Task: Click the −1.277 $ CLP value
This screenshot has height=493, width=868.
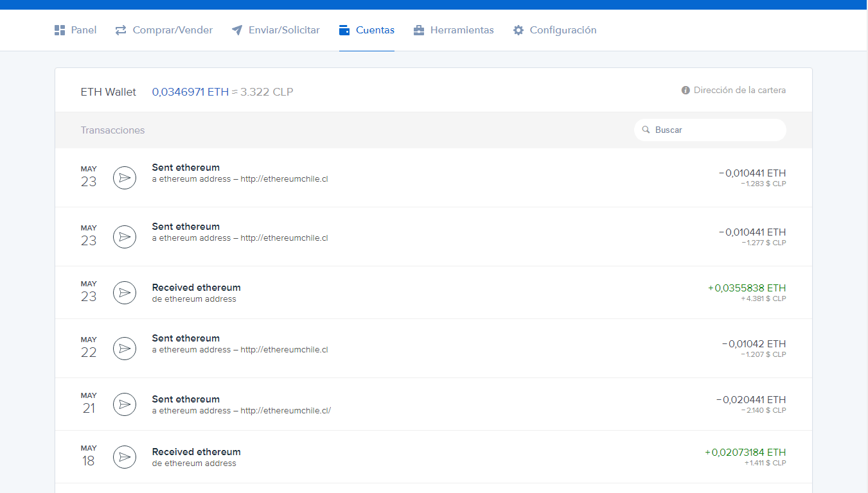Action: coord(763,243)
